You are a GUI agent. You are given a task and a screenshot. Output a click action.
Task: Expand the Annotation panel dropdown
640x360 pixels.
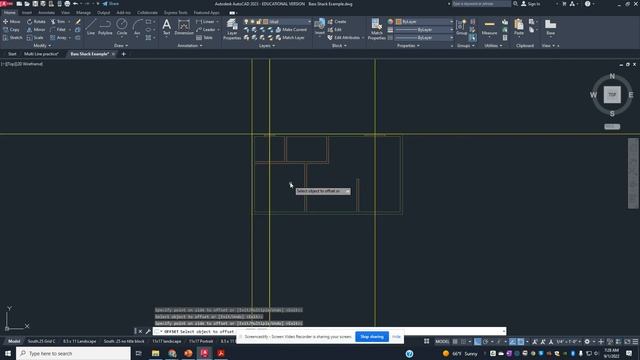click(x=190, y=46)
